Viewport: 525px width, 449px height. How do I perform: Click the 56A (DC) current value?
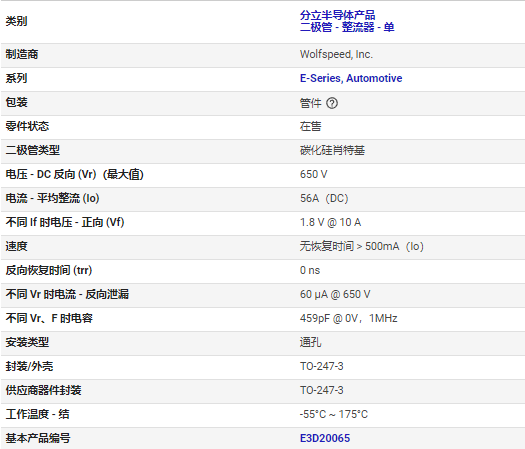tap(324, 198)
